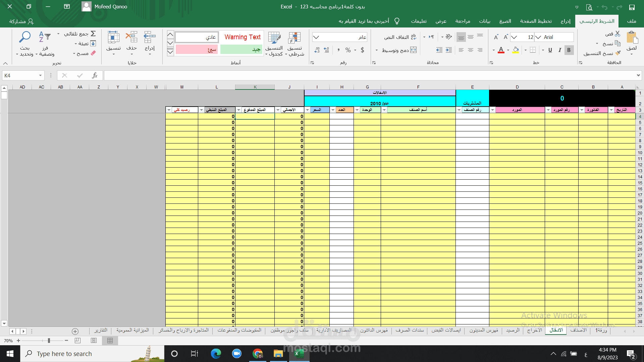Click the Find and Select magnifier icon

click(25, 37)
